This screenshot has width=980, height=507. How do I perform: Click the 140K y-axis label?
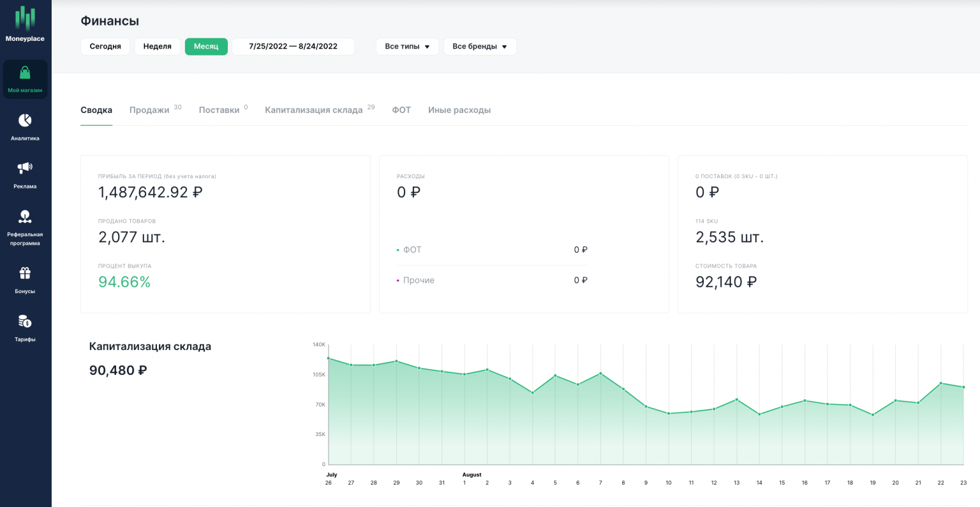pos(319,345)
